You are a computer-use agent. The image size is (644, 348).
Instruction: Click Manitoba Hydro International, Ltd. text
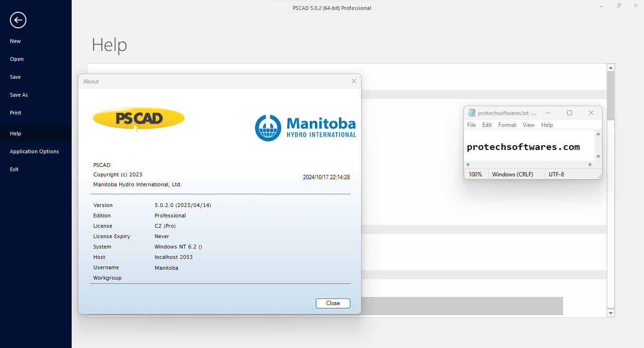[137, 184]
